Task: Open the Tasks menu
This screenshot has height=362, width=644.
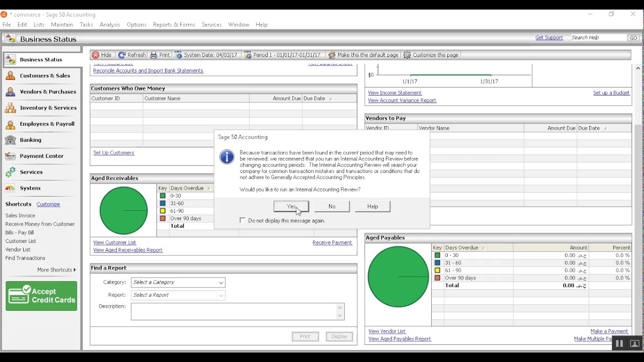Action: (x=86, y=24)
